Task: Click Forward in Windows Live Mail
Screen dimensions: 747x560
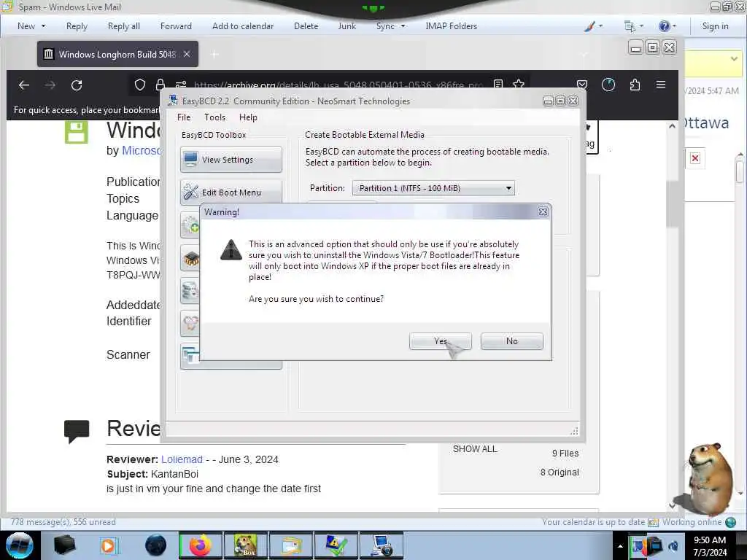Action: point(176,26)
